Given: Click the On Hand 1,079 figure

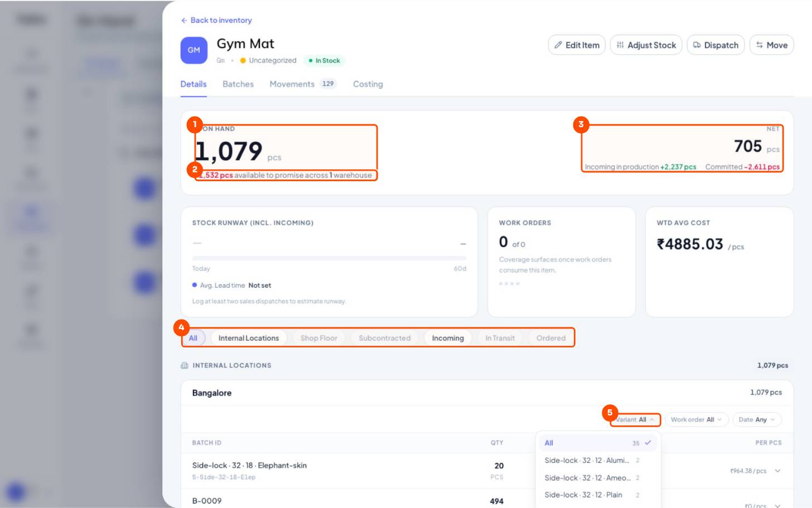Looking at the screenshot, I should [229, 151].
